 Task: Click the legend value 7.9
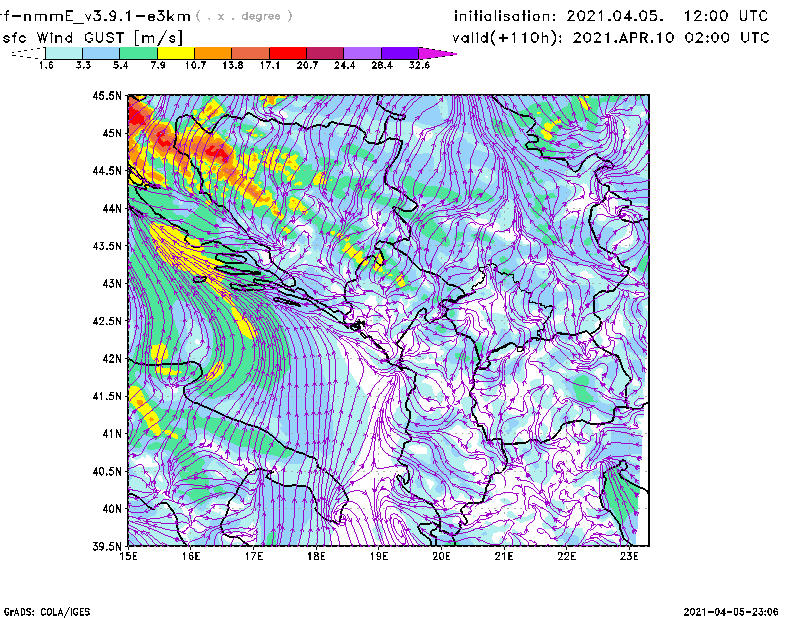(158, 65)
